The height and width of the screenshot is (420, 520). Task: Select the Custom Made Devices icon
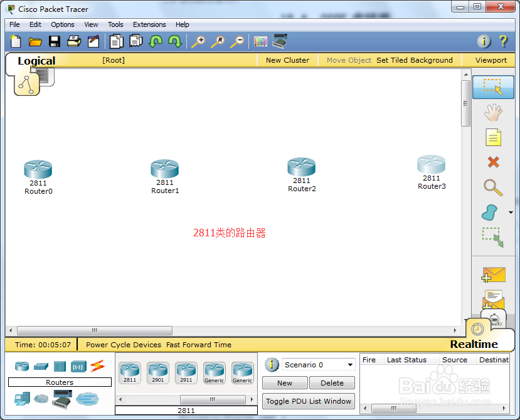(62, 399)
